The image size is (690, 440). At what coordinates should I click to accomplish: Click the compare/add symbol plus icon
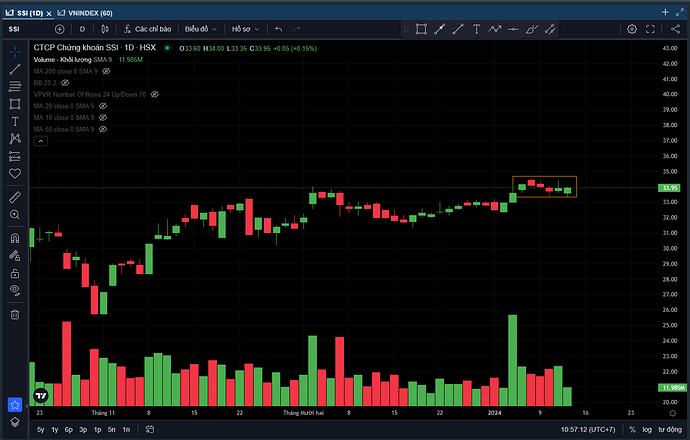(x=59, y=29)
